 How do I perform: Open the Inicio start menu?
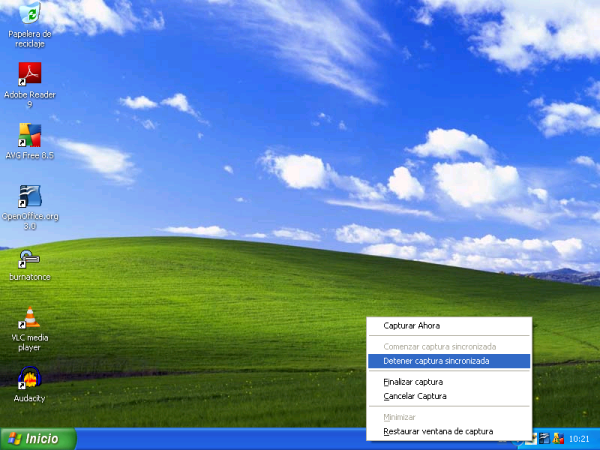[x=38, y=438]
